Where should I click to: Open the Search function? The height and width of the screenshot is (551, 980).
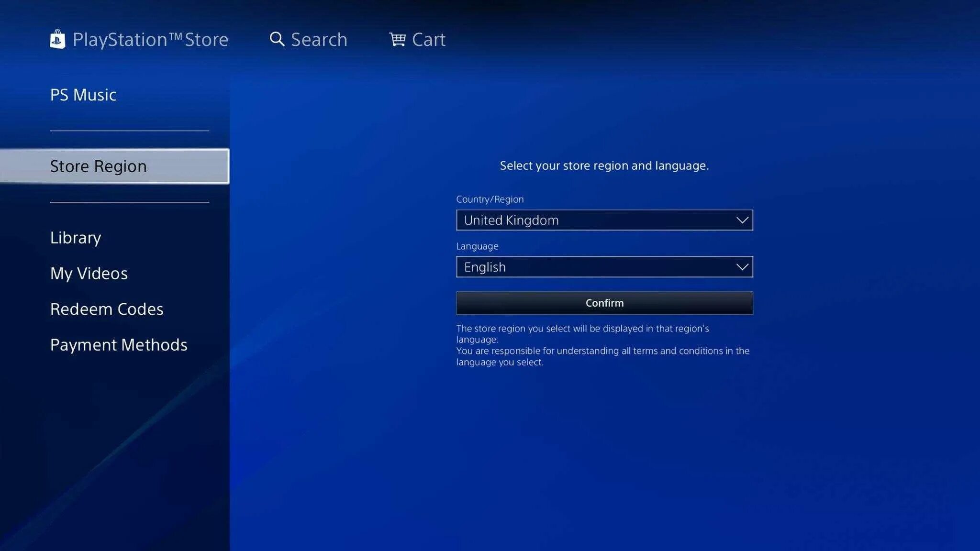(308, 40)
